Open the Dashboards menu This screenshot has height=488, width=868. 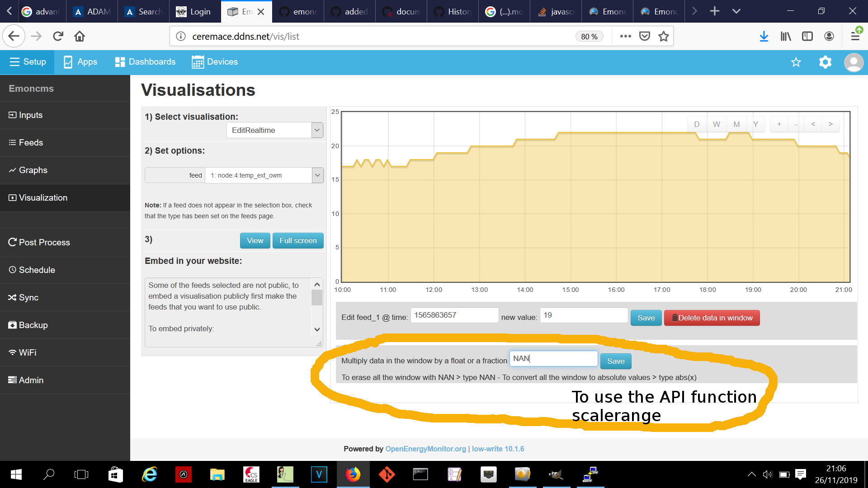[x=145, y=62]
